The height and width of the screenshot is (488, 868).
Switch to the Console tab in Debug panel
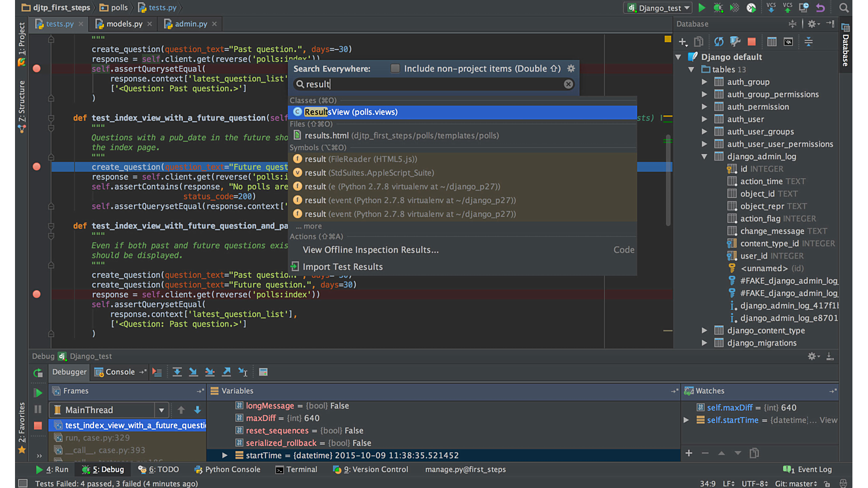119,372
